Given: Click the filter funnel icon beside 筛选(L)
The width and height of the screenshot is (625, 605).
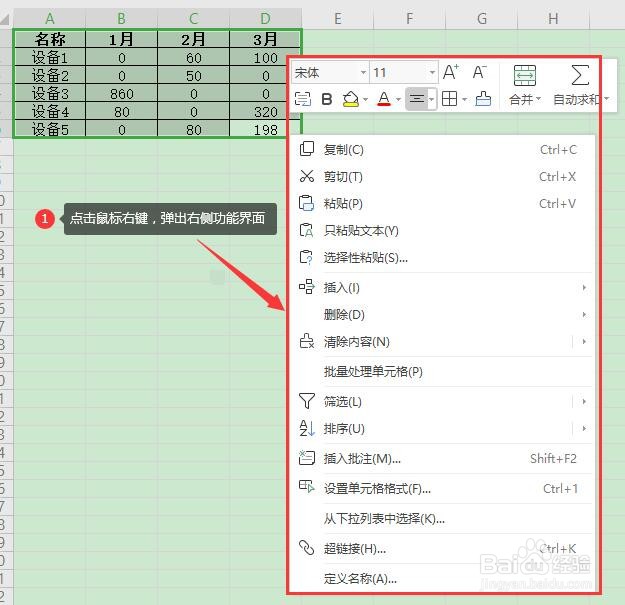Looking at the screenshot, I should (307, 401).
